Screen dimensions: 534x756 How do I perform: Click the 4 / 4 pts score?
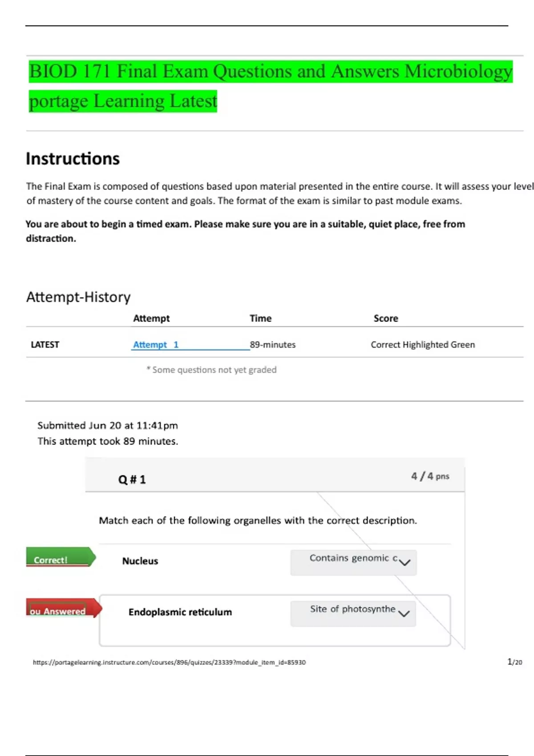tap(430, 476)
